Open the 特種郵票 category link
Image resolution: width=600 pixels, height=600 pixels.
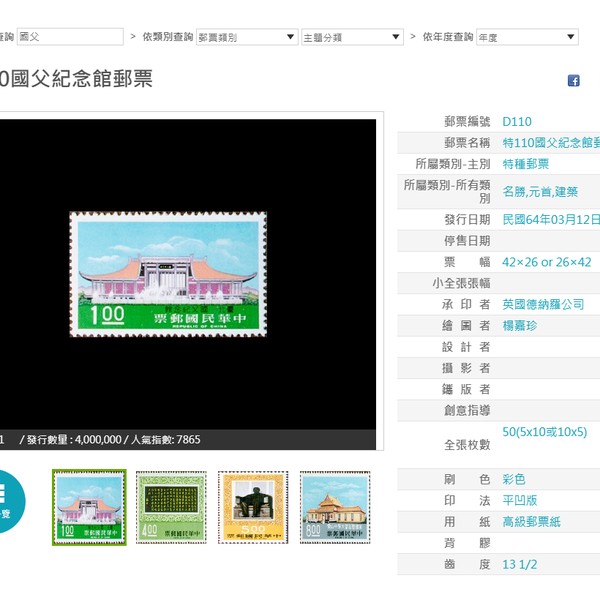pyautogui.click(x=525, y=164)
